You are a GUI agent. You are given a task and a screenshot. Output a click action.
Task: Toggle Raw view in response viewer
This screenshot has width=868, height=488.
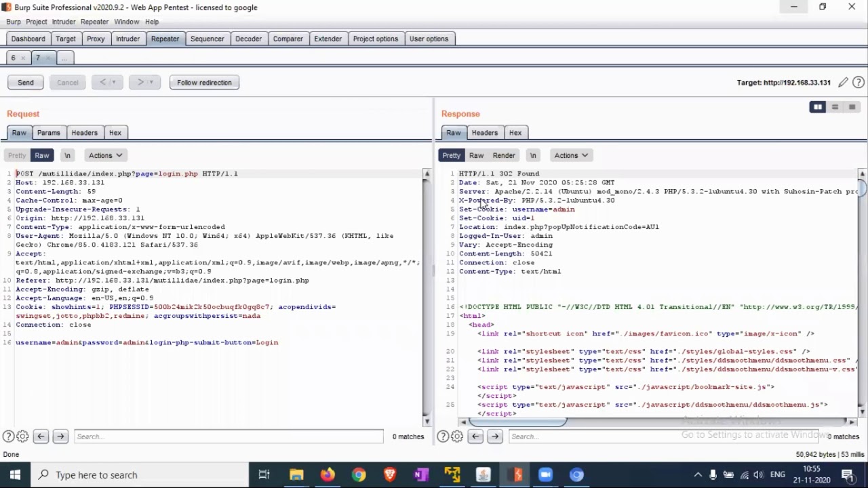[x=477, y=156]
